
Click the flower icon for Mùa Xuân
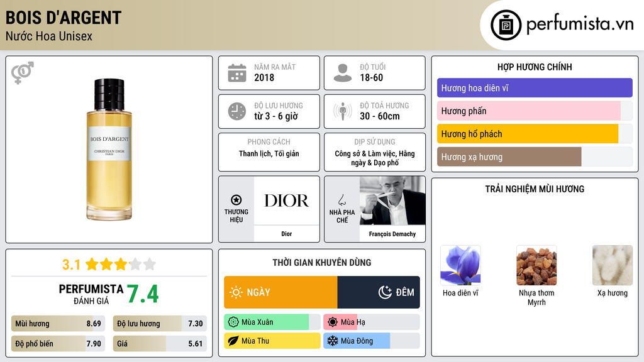point(233,322)
